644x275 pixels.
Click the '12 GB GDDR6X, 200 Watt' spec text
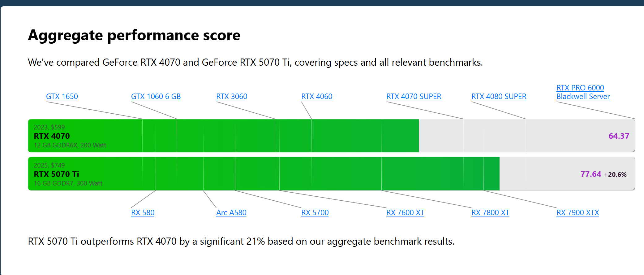(70, 145)
